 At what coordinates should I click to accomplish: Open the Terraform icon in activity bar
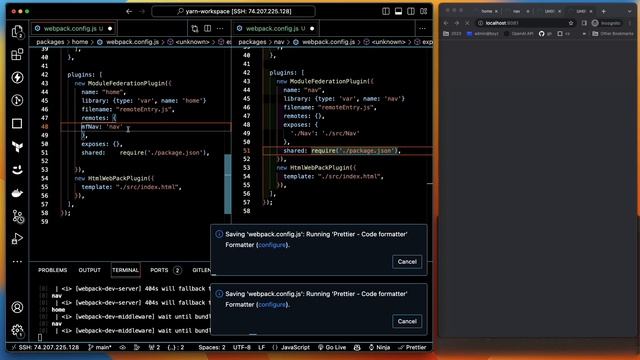17,146
